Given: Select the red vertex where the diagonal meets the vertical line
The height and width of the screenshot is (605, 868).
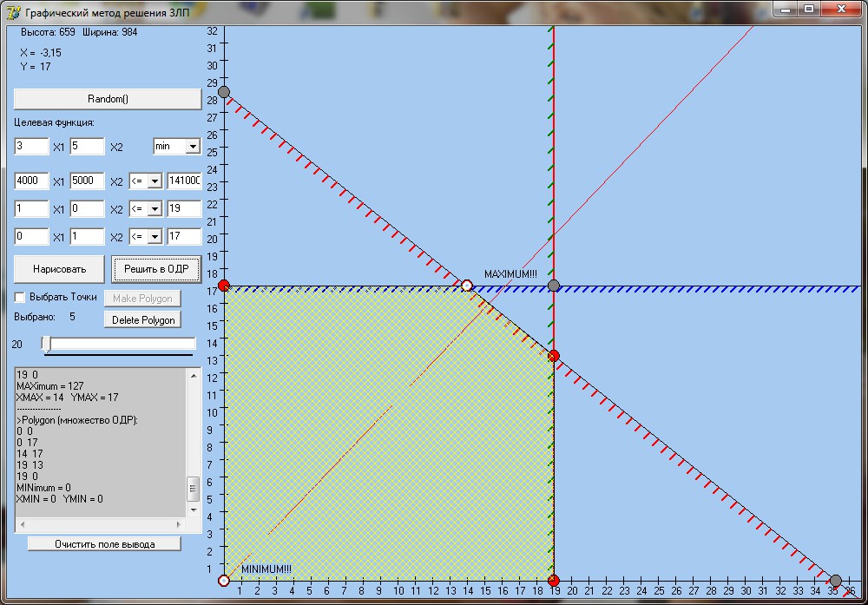Looking at the screenshot, I should point(554,355).
